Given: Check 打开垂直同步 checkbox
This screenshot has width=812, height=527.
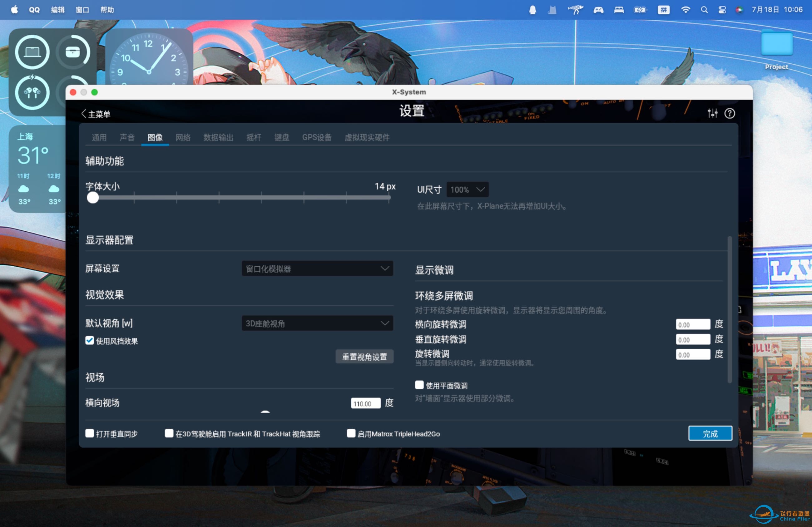Looking at the screenshot, I should click(x=89, y=433).
